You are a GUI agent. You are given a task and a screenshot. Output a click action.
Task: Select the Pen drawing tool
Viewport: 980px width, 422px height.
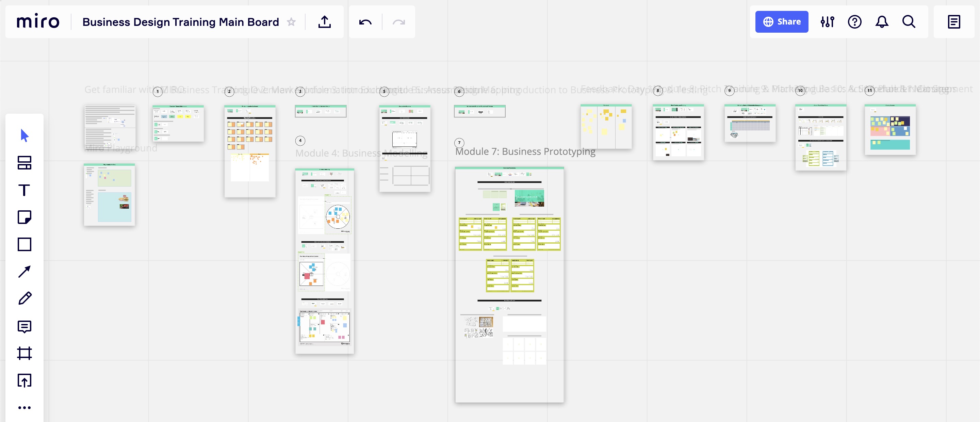[x=24, y=299]
